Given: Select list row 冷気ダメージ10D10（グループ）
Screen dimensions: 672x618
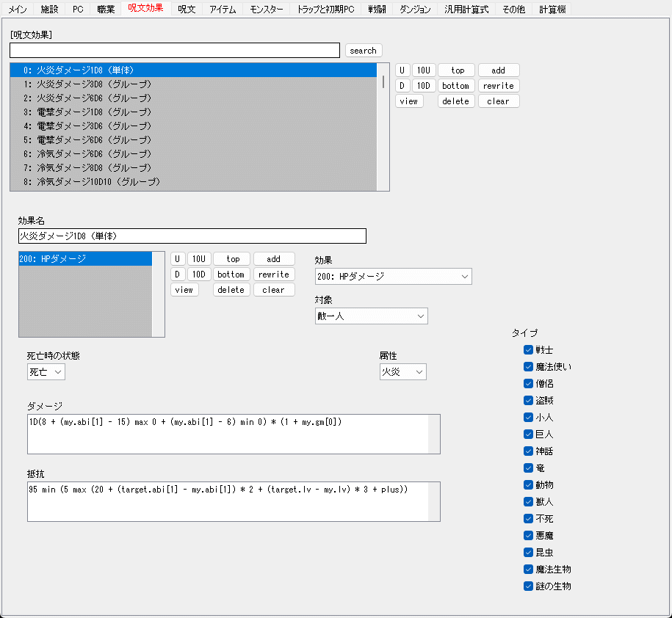Looking at the screenshot, I should pos(193,181).
